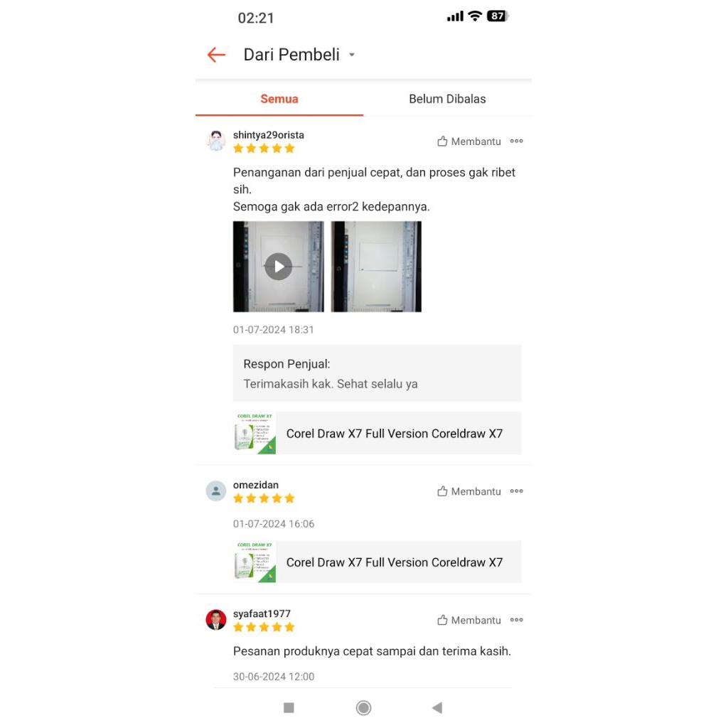
Task: Open Corel Draw X7 product under first review
Action: pyautogui.click(x=377, y=433)
